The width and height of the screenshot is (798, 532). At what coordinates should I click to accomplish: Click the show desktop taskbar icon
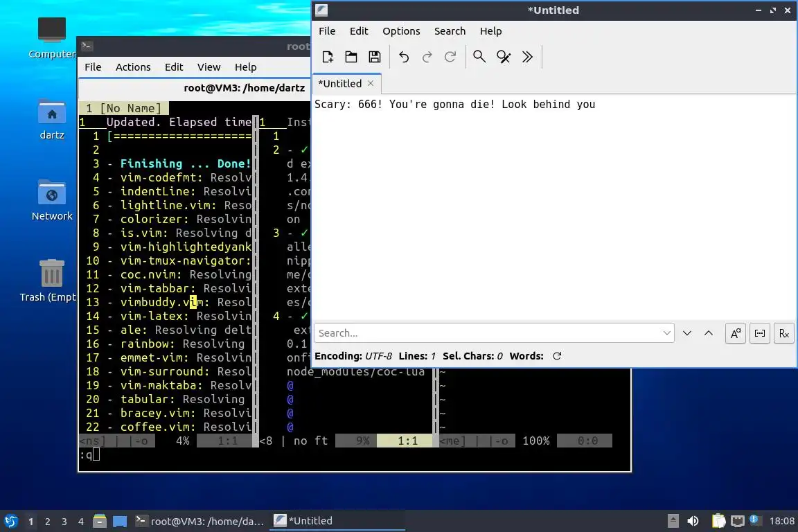coord(120,521)
